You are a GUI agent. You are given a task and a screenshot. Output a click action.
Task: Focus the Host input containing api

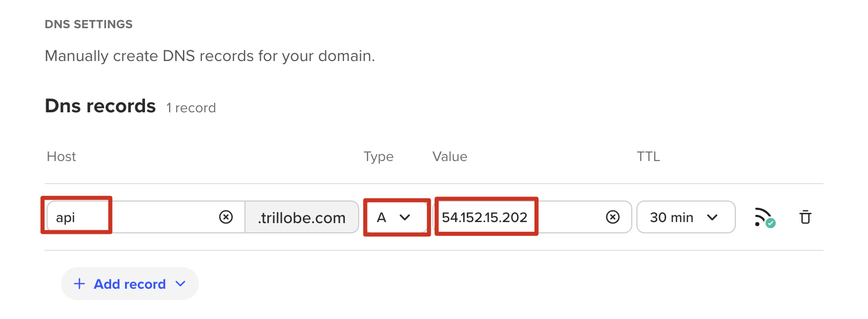(x=133, y=217)
